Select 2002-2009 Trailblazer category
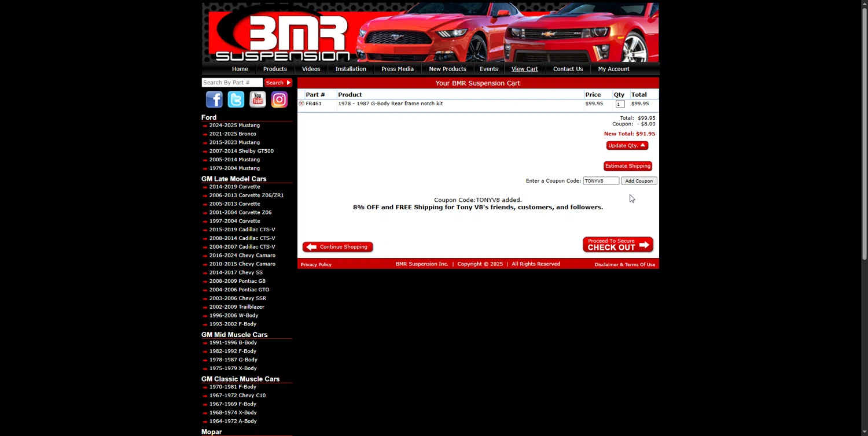868x436 pixels. 237,307
